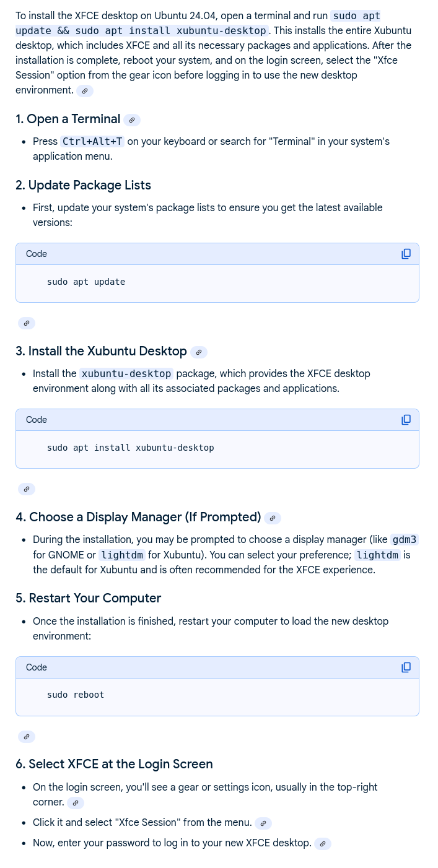Screen dimensions: 438x868
Task: Open link icon beside Open a Terminal heading
Action: click(x=132, y=120)
